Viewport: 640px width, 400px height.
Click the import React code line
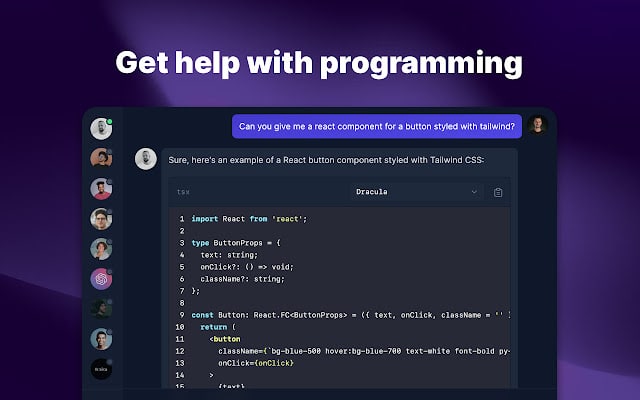coord(249,219)
